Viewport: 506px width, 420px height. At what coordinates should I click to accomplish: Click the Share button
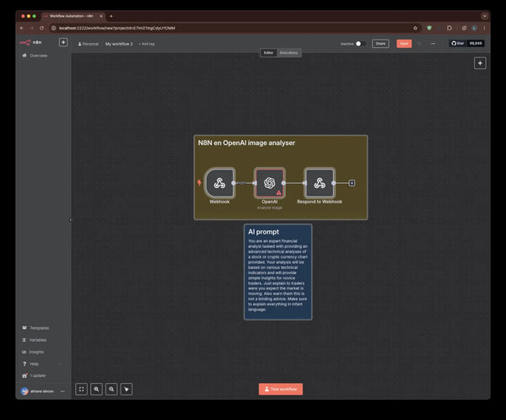(x=380, y=44)
